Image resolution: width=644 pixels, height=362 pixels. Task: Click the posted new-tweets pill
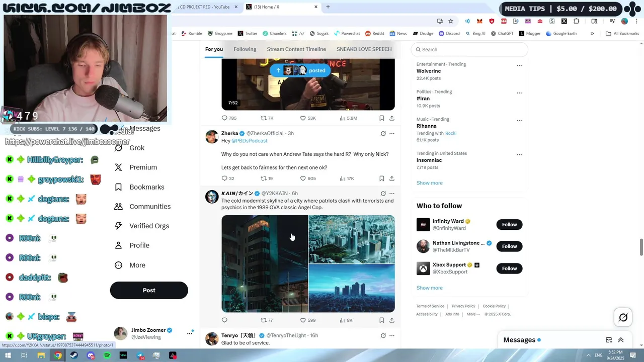pyautogui.click(x=301, y=70)
